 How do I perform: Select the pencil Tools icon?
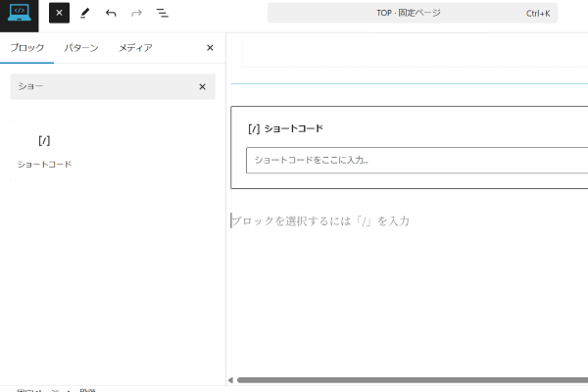pos(85,13)
